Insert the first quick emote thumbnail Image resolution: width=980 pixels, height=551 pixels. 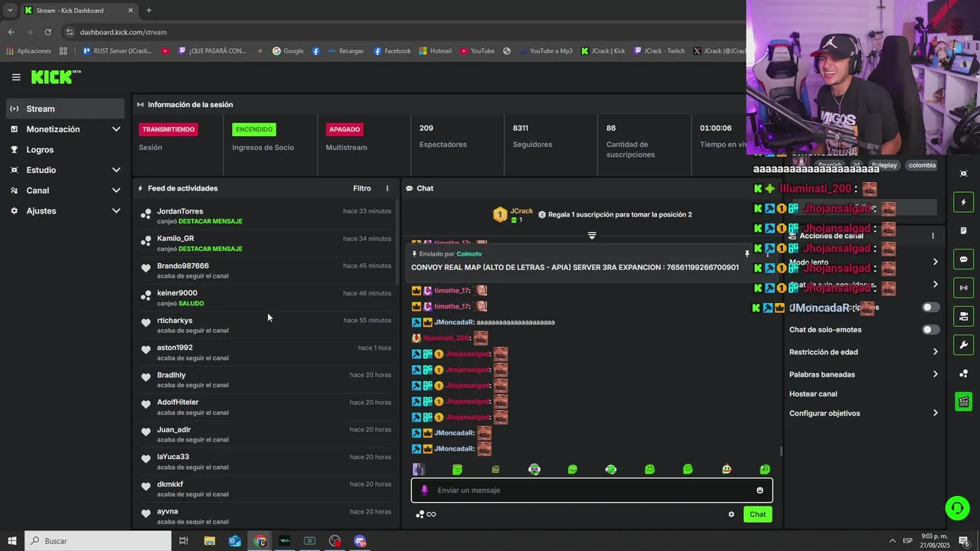419,469
